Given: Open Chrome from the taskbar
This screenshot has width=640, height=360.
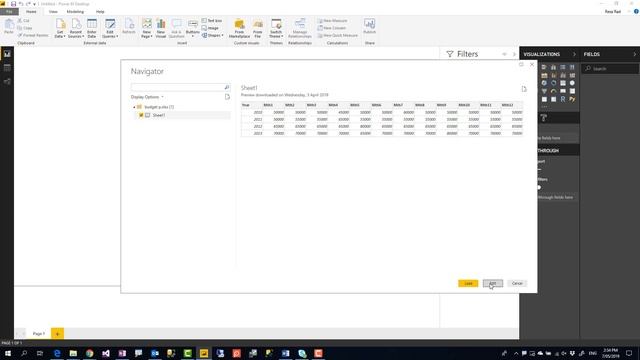Looking at the screenshot, I should click(90, 353).
